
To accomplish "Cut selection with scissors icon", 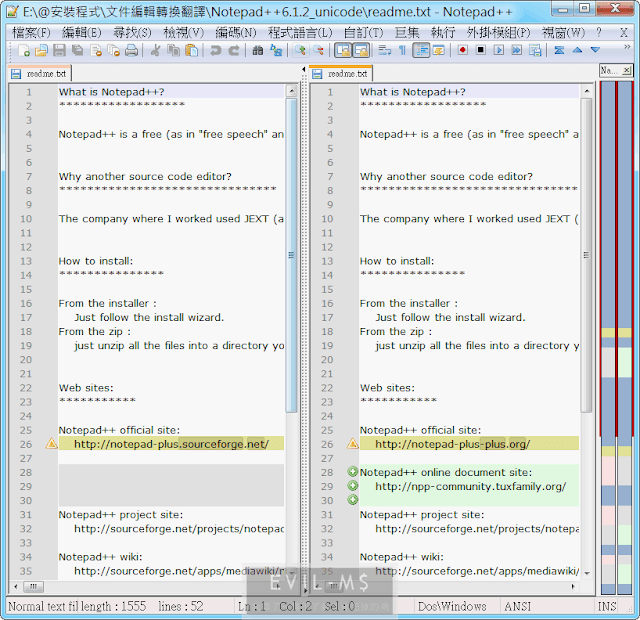I will click(155, 50).
